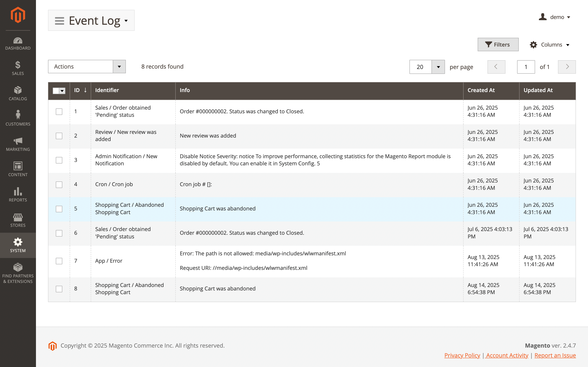The width and height of the screenshot is (588, 367).
Task: Click the Filters button
Action: [498, 44]
